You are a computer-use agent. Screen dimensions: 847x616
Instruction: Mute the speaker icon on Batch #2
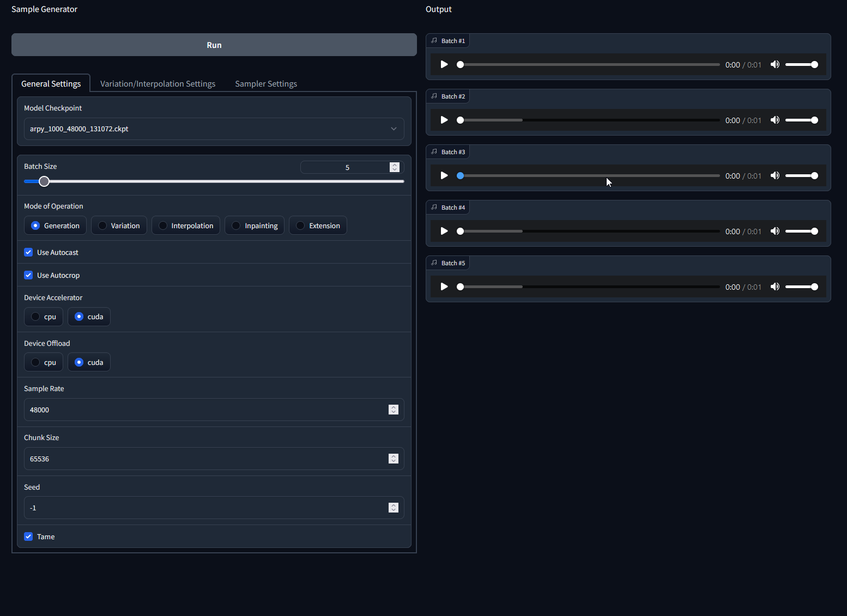tap(775, 120)
